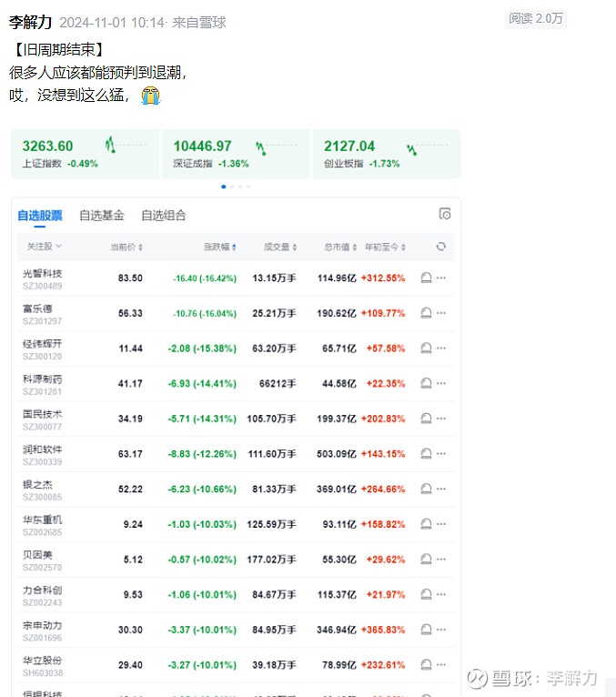
Task: Open 华立股份 SH603038 stock
Action: coord(43,666)
